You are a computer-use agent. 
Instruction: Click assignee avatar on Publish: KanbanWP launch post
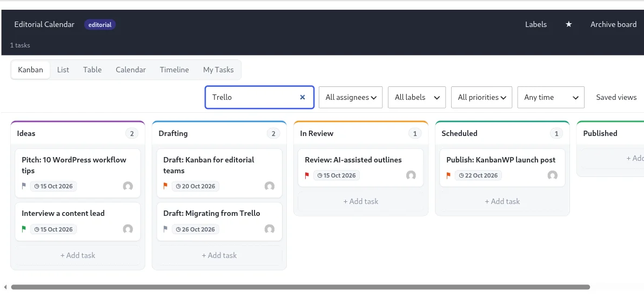point(552,175)
